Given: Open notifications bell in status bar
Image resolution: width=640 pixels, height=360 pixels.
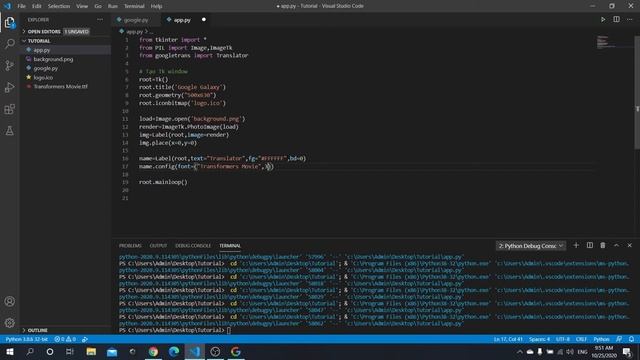Looking at the screenshot, I should pyautogui.click(x=631, y=339).
